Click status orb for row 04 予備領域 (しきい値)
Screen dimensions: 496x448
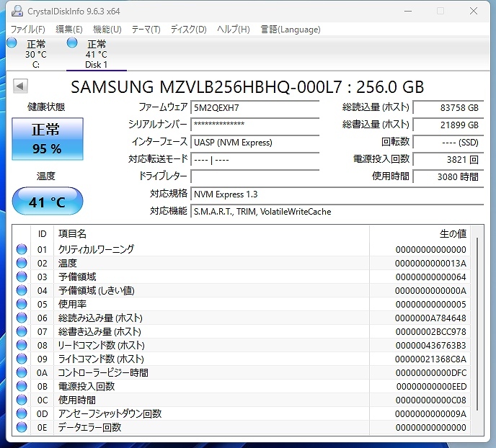(x=22, y=290)
